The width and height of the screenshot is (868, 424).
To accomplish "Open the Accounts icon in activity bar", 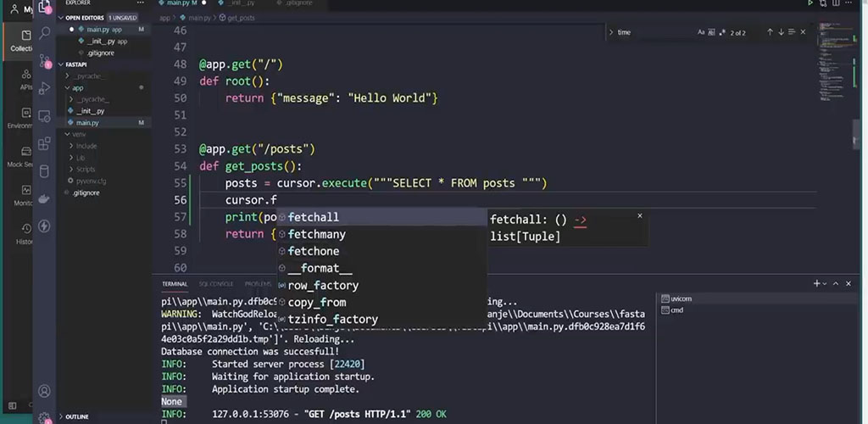I will point(44,391).
